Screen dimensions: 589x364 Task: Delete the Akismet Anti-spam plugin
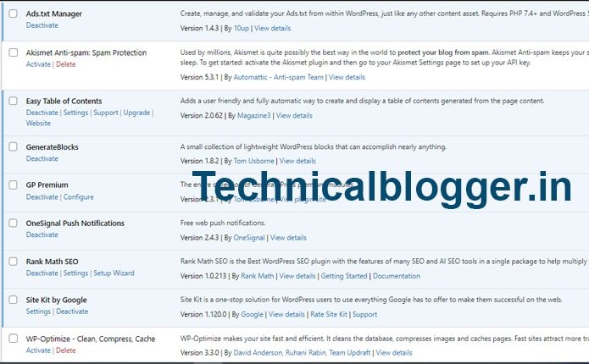click(66, 64)
